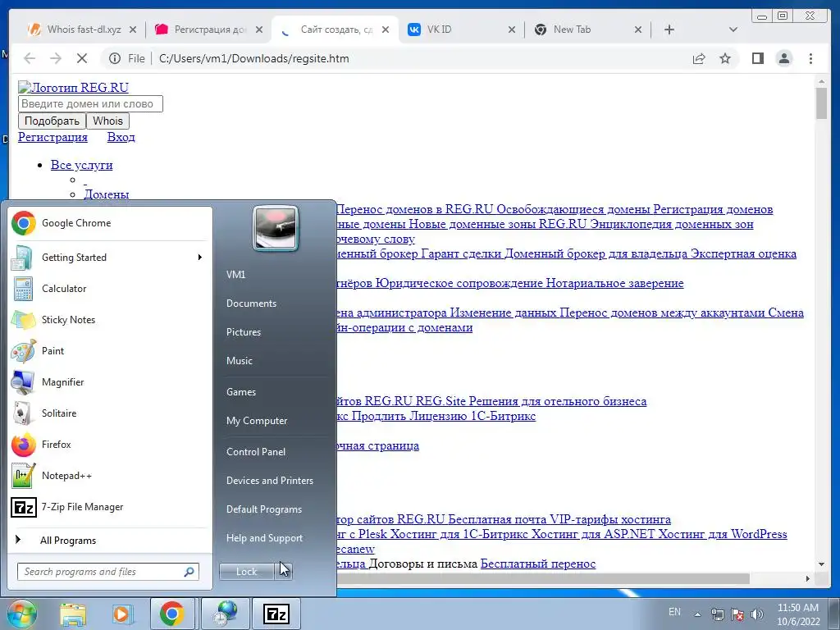Go back in Chrome

(30, 58)
